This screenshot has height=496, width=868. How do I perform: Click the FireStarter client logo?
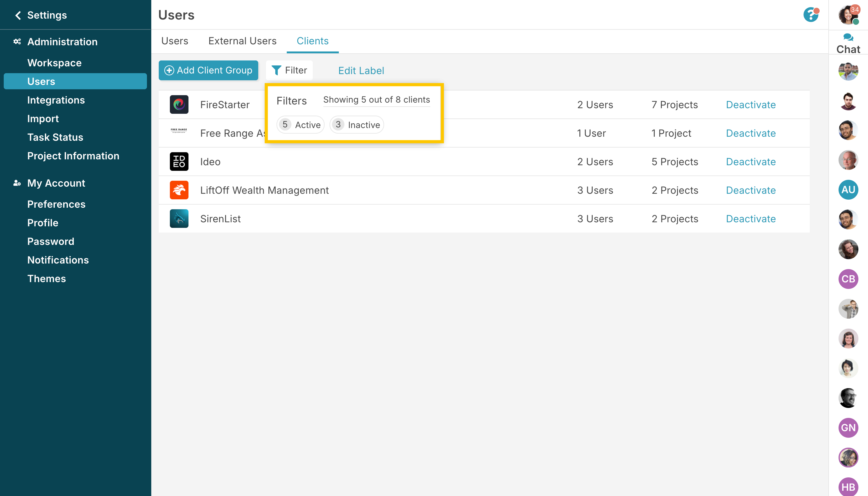(179, 104)
